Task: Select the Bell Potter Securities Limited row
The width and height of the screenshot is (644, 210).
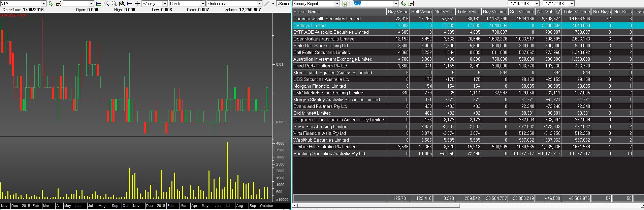Action: coord(468,53)
